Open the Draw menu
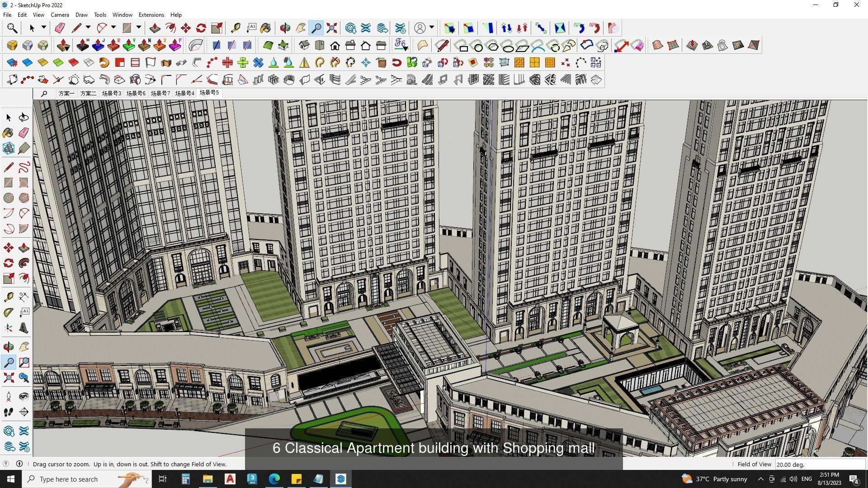The width and height of the screenshot is (868, 488). tap(81, 14)
